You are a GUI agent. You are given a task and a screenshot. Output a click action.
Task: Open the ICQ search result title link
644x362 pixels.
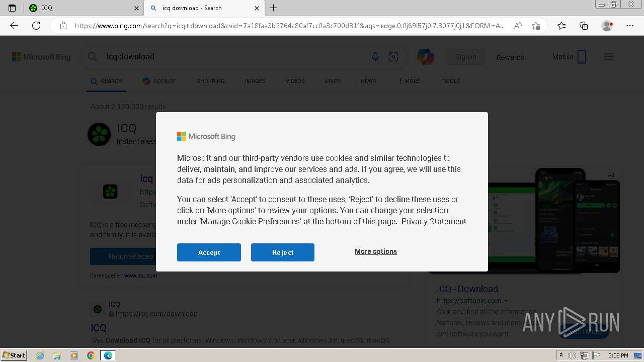(x=99, y=328)
